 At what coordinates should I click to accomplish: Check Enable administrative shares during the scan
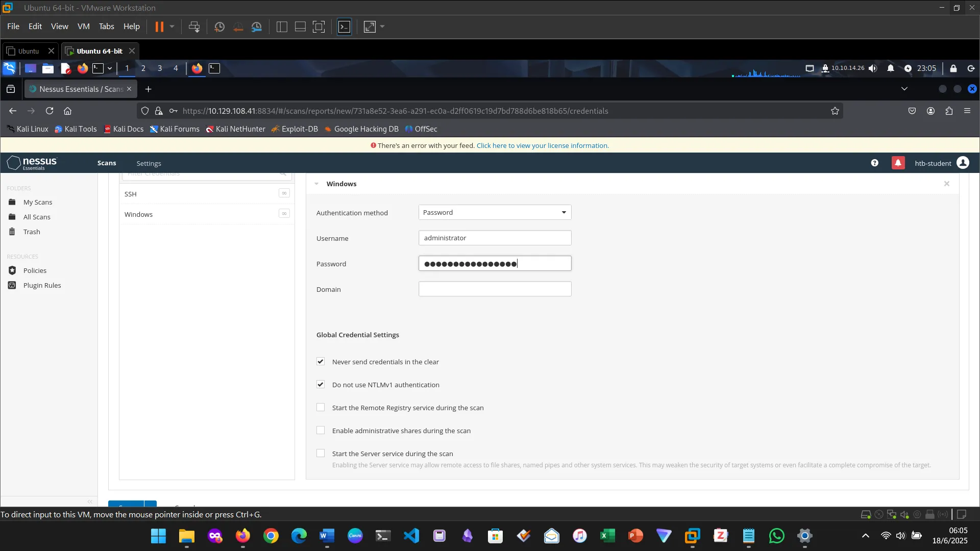click(x=321, y=430)
